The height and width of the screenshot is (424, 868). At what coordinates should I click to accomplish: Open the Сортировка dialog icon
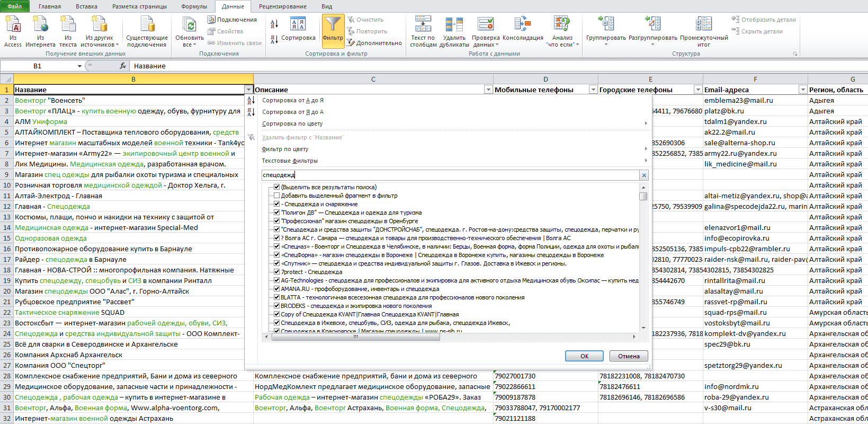click(x=299, y=31)
